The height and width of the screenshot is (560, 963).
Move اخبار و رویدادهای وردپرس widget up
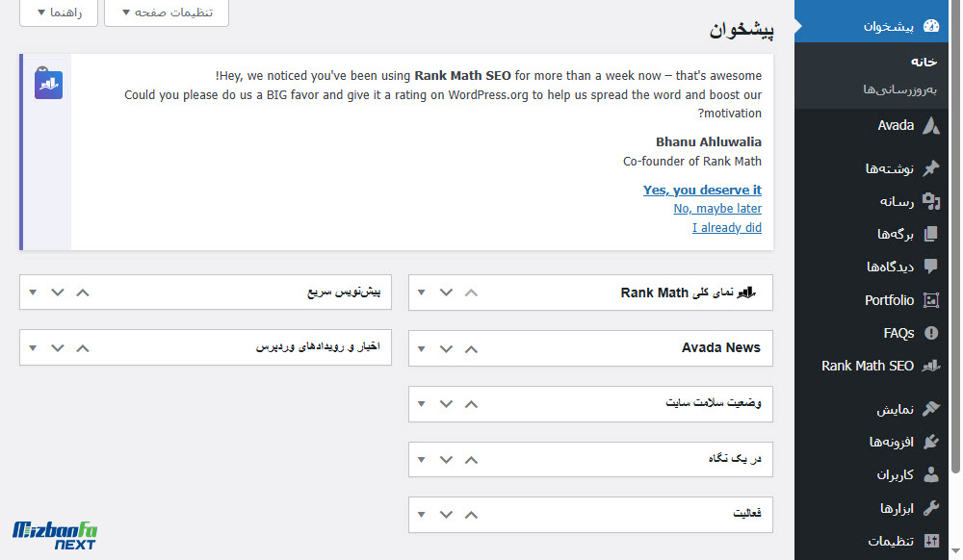coord(83,347)
